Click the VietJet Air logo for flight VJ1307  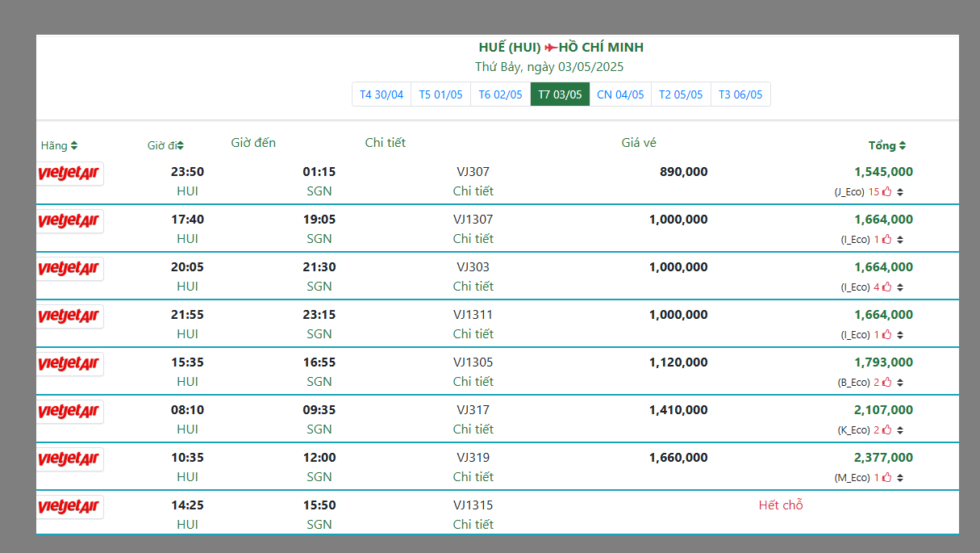coord(69,221)
